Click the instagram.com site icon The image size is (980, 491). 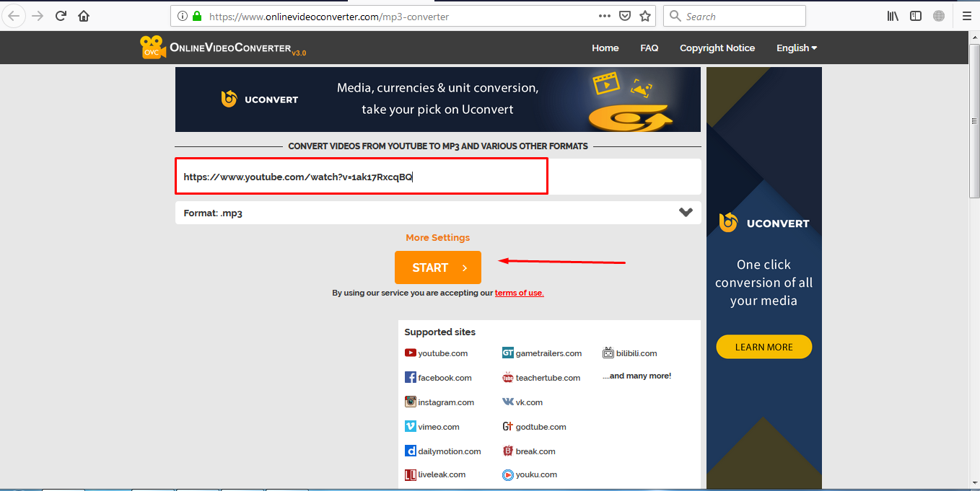pos(411,402)
